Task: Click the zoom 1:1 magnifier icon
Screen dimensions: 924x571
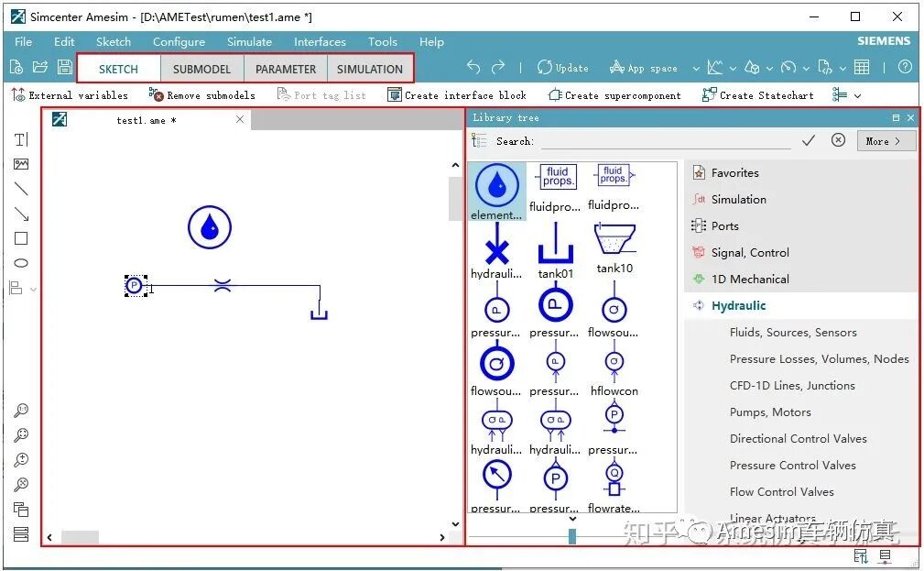Action: [x=21, y=410]
